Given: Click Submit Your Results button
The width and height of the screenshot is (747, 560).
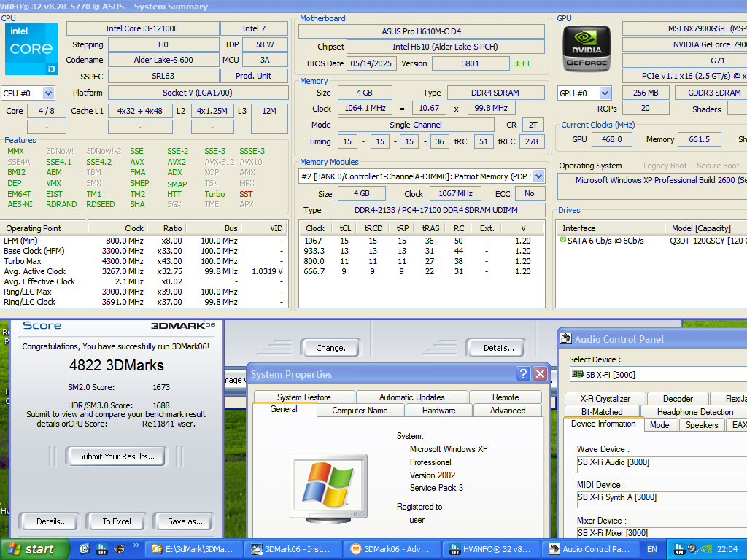Looking at the screenshot, I should 117,456.
